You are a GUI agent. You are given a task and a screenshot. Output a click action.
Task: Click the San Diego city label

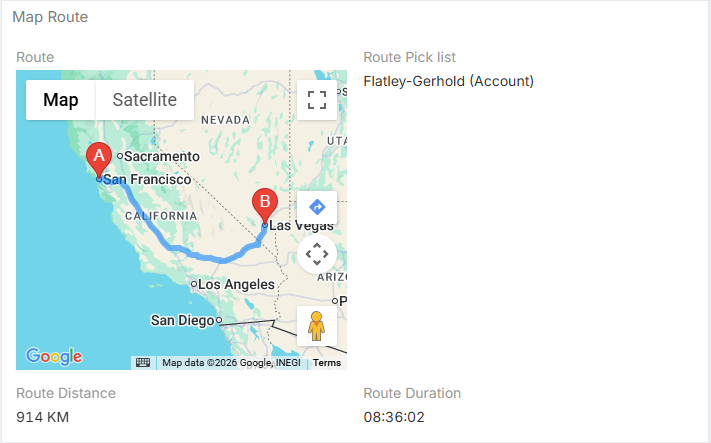tap(183, 321)
